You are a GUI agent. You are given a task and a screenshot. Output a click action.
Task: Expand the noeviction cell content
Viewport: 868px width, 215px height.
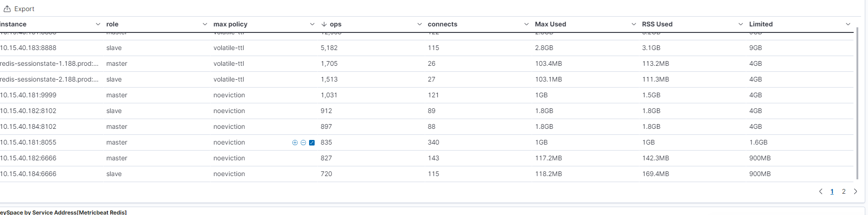point(312,143)
